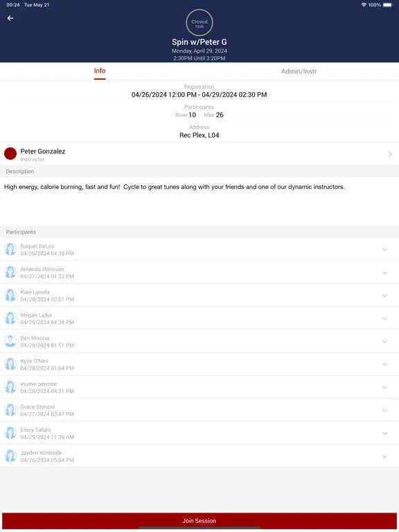
Task: Tap the Instructor label under Peter Gonzalez
Action: point(33,159)
